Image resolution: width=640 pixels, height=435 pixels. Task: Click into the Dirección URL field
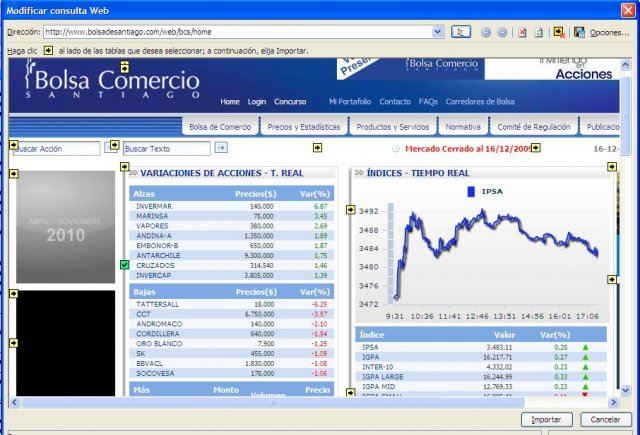tap(238, 32)
